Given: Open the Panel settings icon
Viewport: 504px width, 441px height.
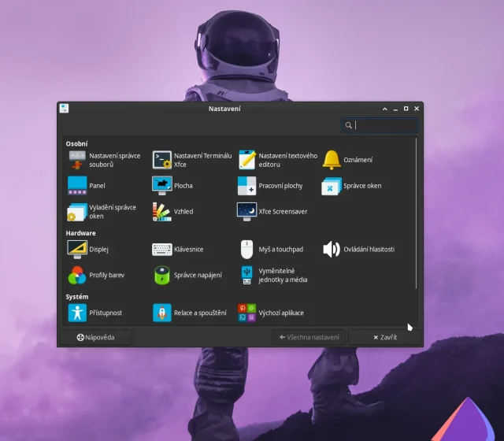Looking at the screenshot, I should (77, 186).
